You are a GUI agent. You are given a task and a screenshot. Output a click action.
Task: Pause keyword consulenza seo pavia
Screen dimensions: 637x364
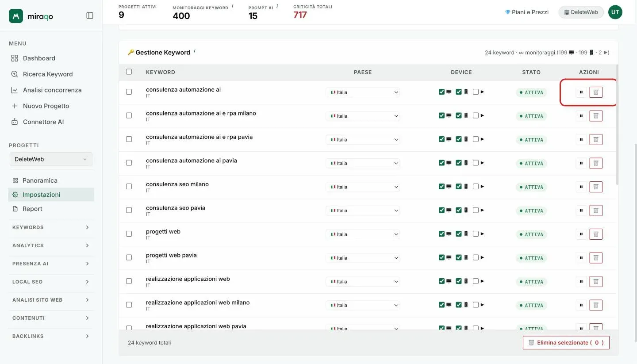(581, 211)
